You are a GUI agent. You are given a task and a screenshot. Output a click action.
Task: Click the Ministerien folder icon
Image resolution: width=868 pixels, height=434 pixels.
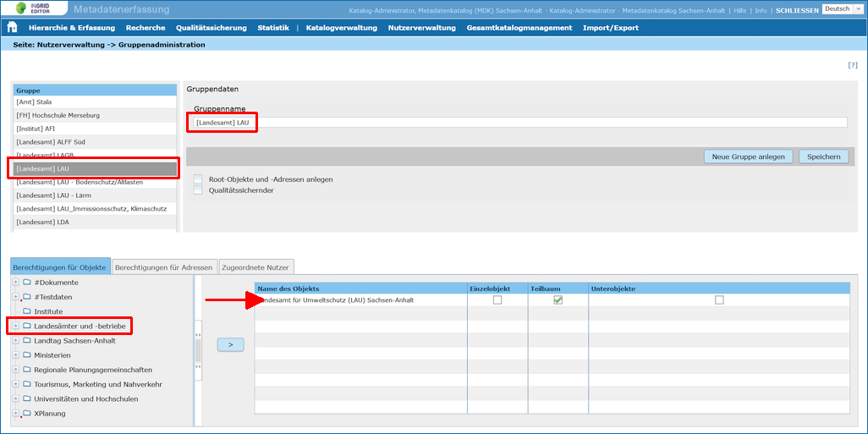(26, 354)
